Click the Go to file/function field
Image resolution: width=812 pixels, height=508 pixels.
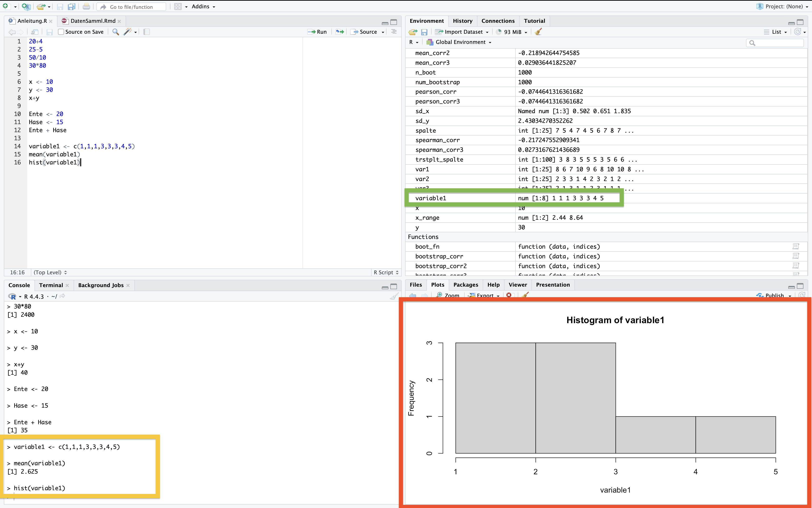131,7
